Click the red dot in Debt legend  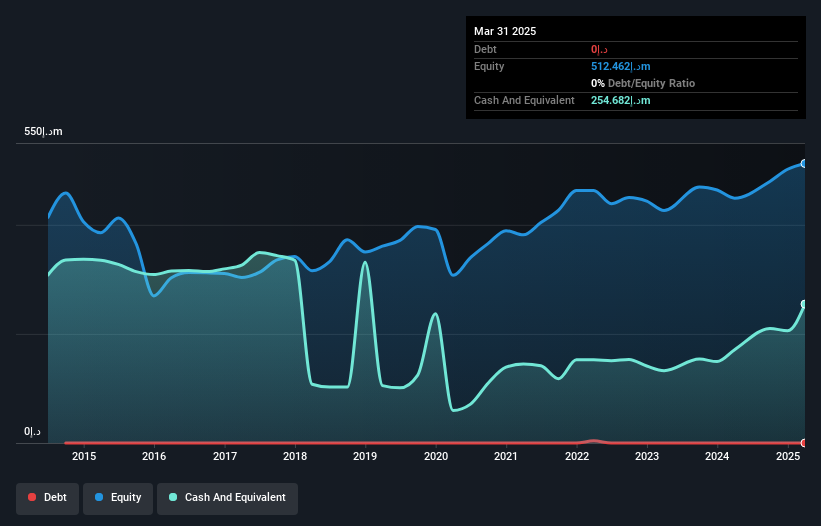32,497
